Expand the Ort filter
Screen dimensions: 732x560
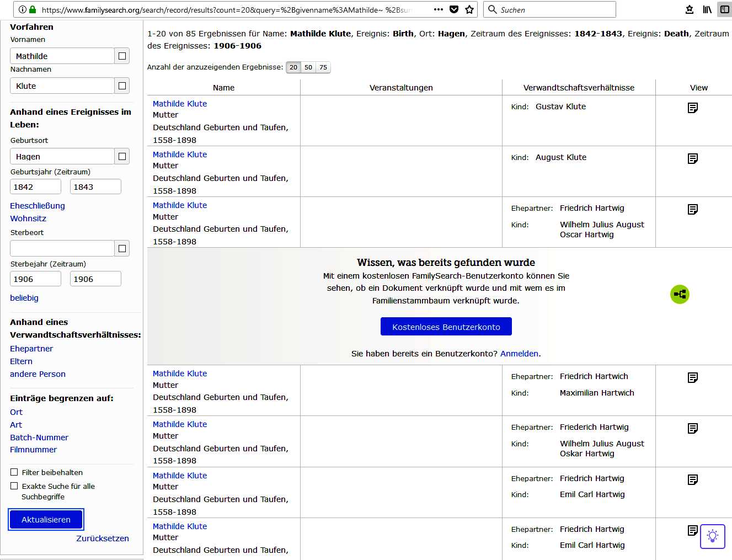tap(16, 412)
